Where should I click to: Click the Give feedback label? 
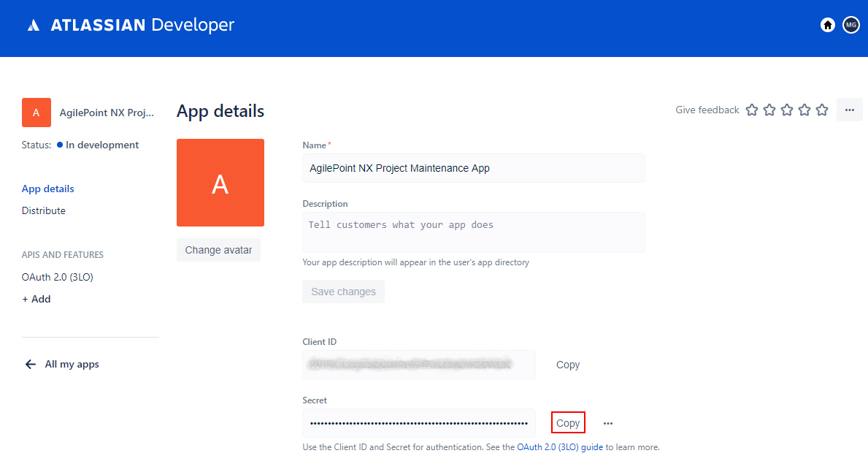[707, 110]
